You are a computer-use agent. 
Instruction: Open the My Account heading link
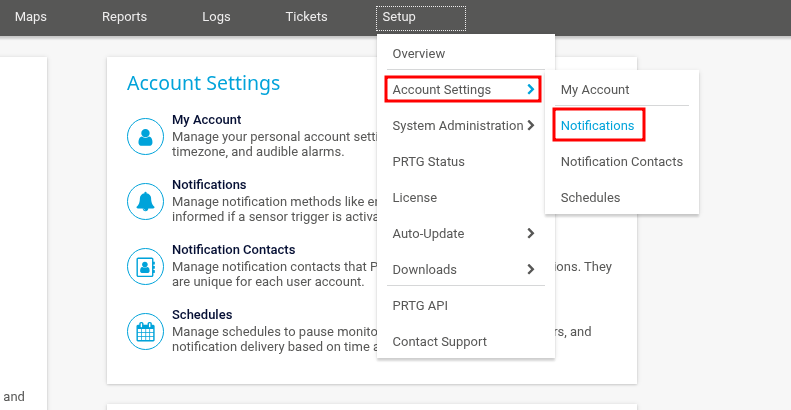click(206, 120)
